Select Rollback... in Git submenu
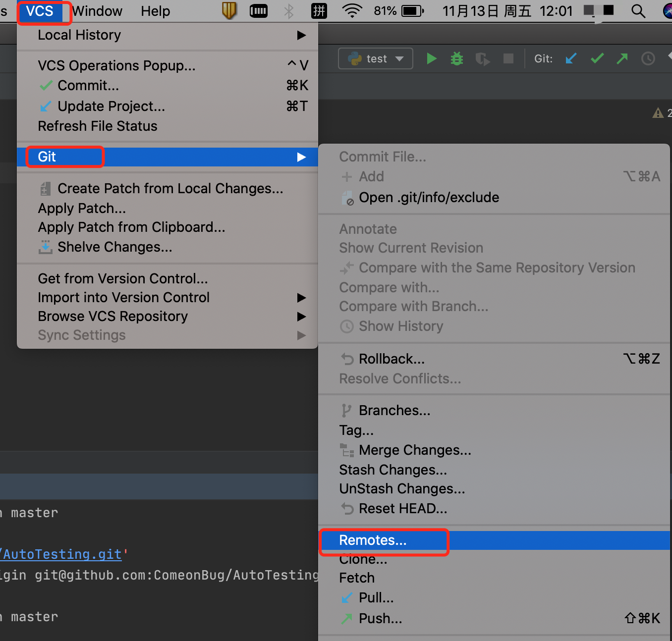Image resolution: width=672 pixels, height=641 pixels. click(x=495, y=359)
